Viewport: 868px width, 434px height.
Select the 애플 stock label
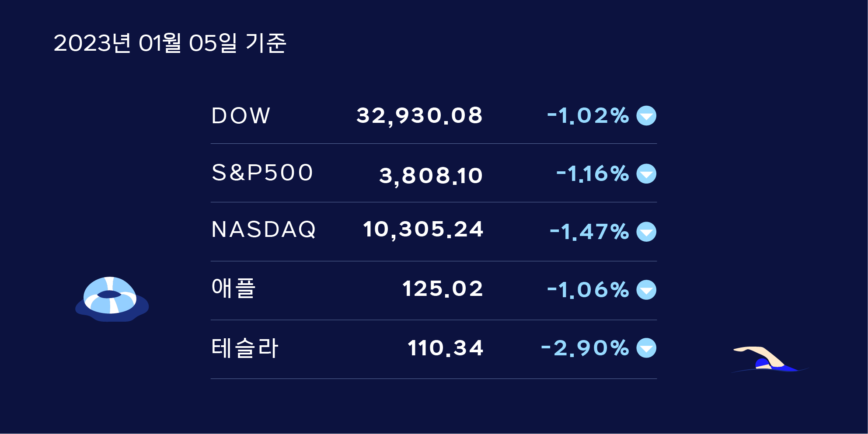click(x=234, y=288)
